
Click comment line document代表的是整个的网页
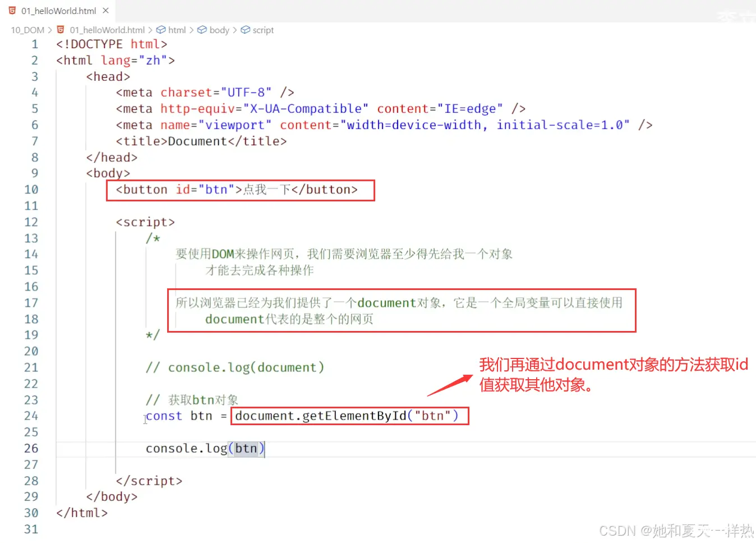tap(289, 319)
